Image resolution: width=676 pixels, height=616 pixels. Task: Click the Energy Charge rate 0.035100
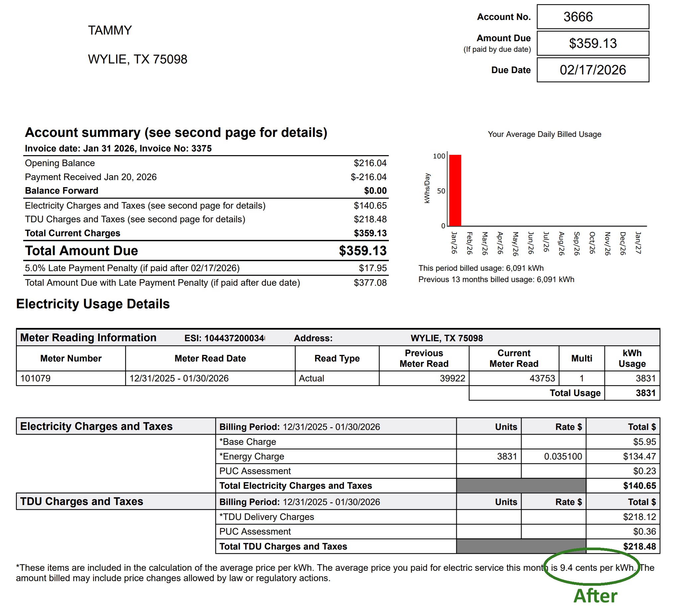tap(563, 457)
